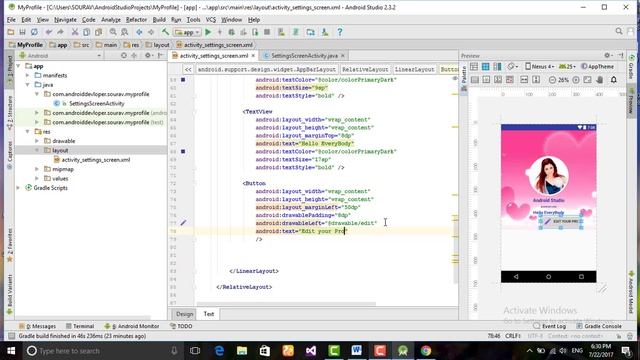
Task: Open the Build menu
Action: pos(159,20)
